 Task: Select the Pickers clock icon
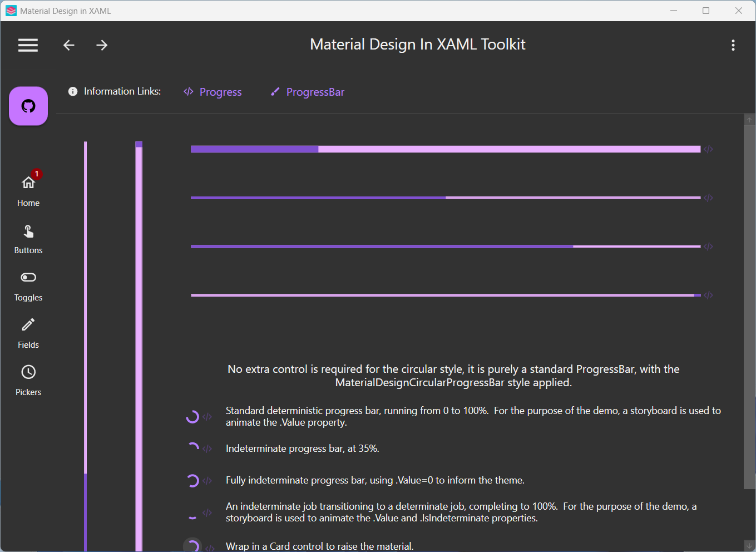click(28, 372)
